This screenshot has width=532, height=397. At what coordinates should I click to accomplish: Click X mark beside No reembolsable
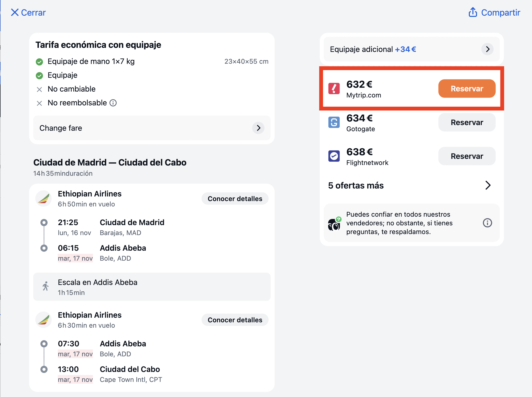click(39, 103)
